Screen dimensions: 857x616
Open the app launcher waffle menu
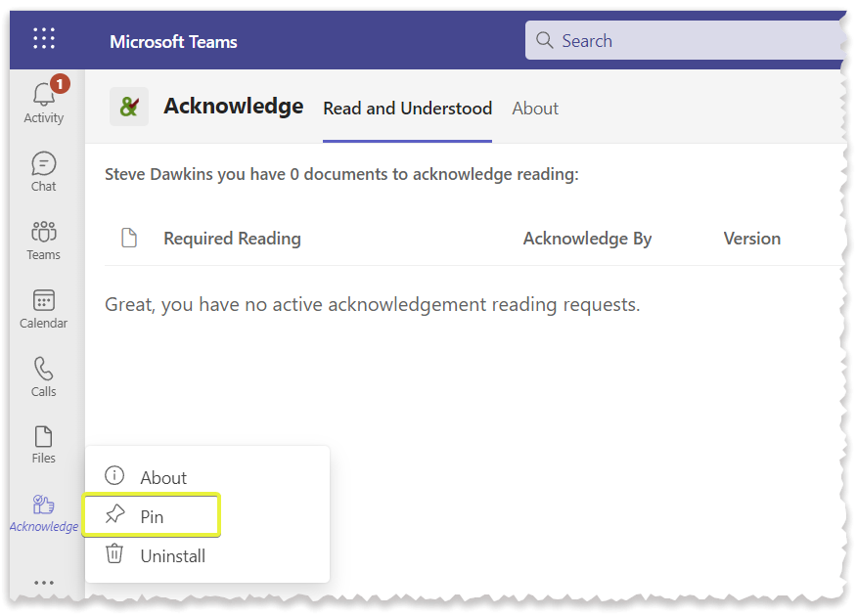(43, 38)
